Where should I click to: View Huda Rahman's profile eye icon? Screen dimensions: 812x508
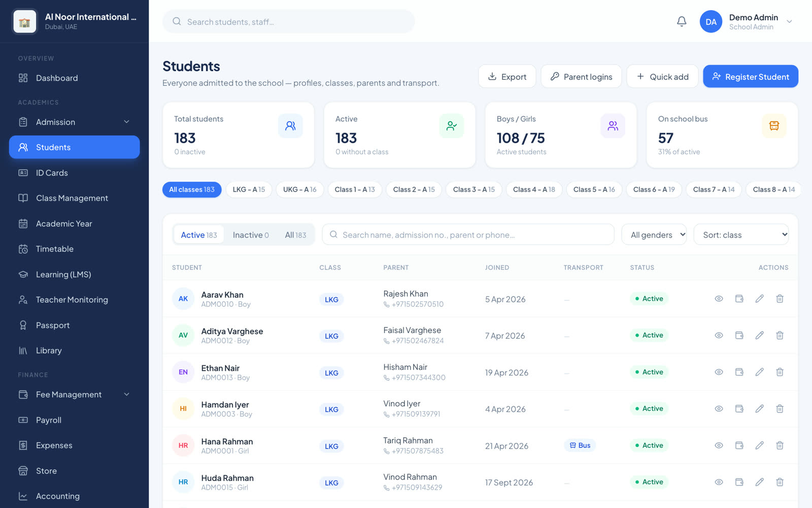[x=719, y=482]
